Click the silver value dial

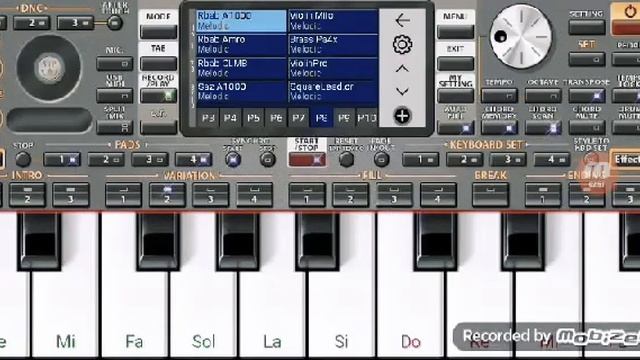[521, 36]
